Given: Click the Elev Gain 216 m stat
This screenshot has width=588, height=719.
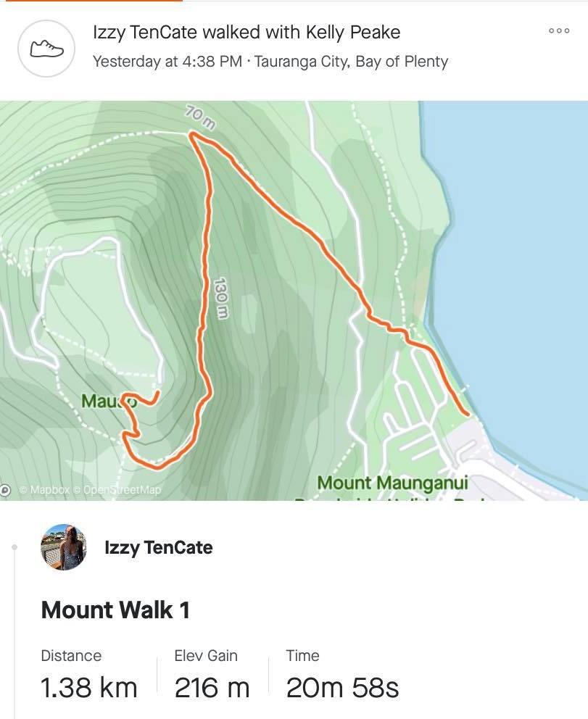Looking at the screenshot, I should pyautogui.click(x=212, y=674).
